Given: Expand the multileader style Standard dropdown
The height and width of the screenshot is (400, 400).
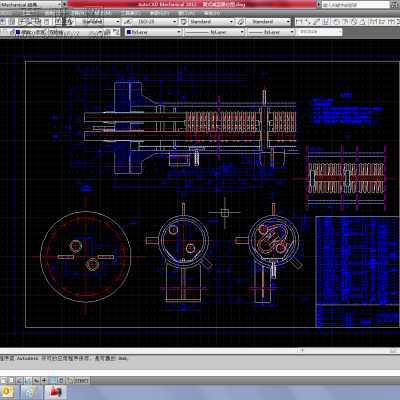Looking at the screenshot, I should [288, 22].
